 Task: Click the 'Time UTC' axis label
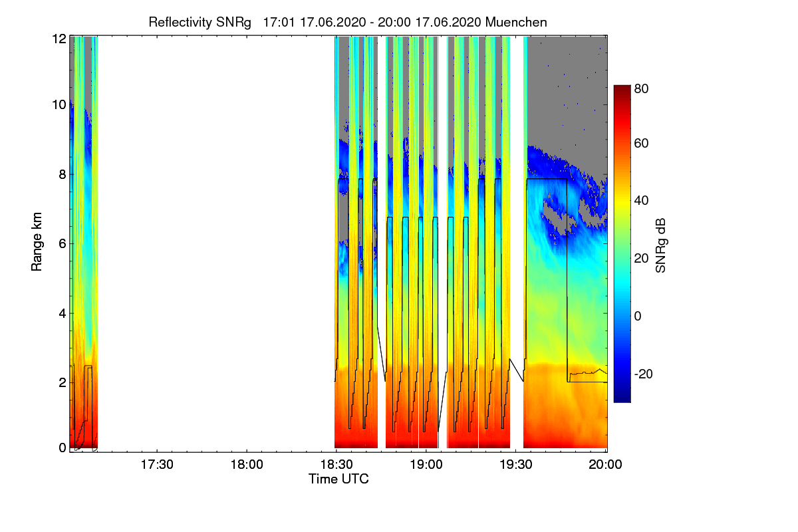(x=338, y=479)
